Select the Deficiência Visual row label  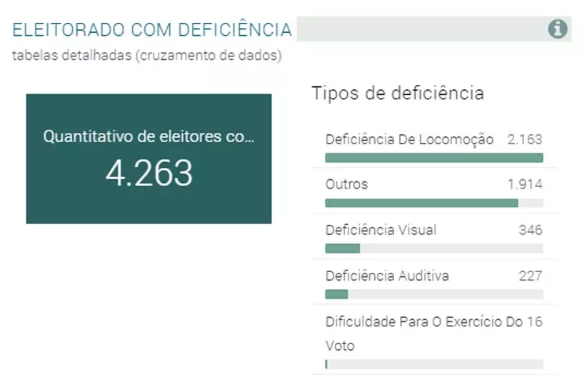click(381, 230)
